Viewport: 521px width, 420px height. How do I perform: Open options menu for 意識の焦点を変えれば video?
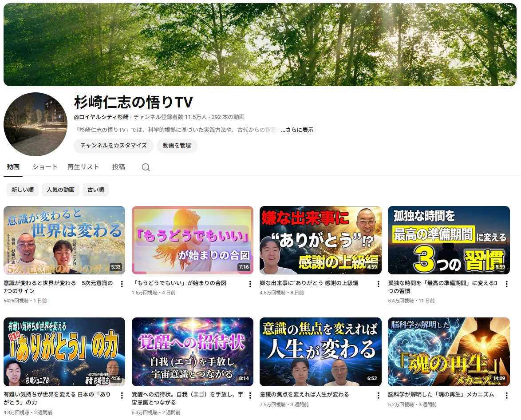(379, 396)
